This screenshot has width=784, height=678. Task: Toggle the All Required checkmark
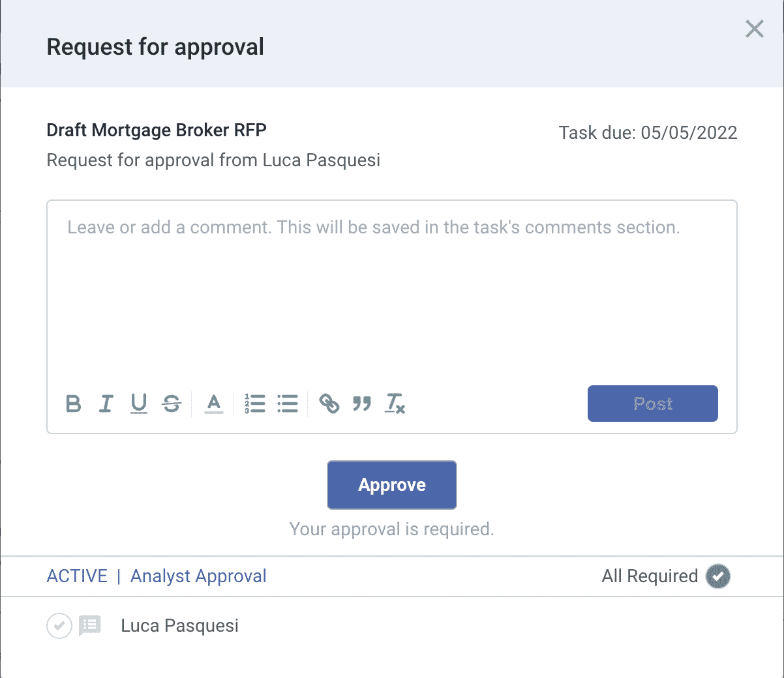click(717, 576)
